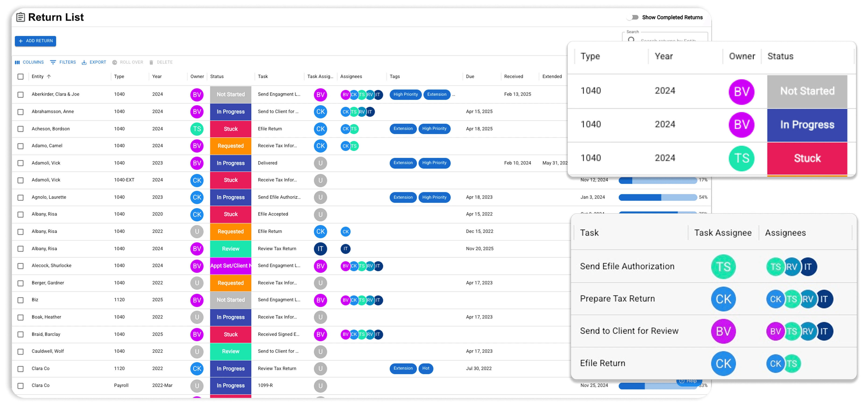
Task: Click the Roll Over icon
Action: [115, 62]
